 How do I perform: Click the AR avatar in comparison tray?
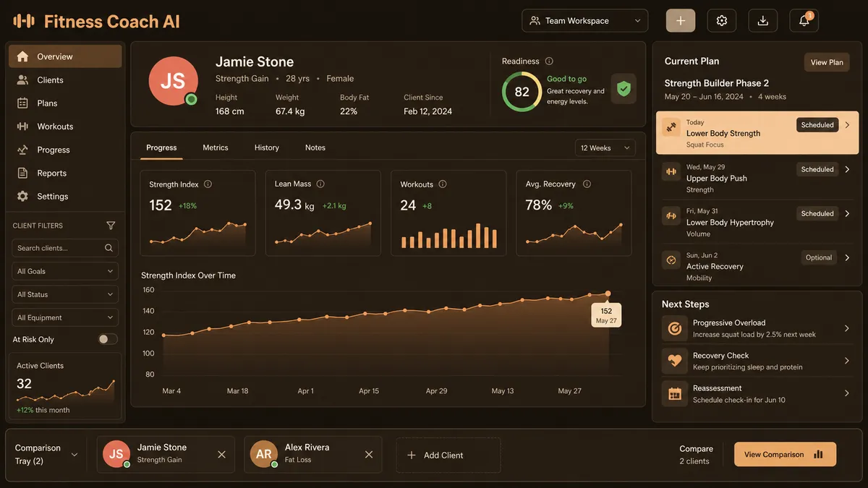(263, 454)
